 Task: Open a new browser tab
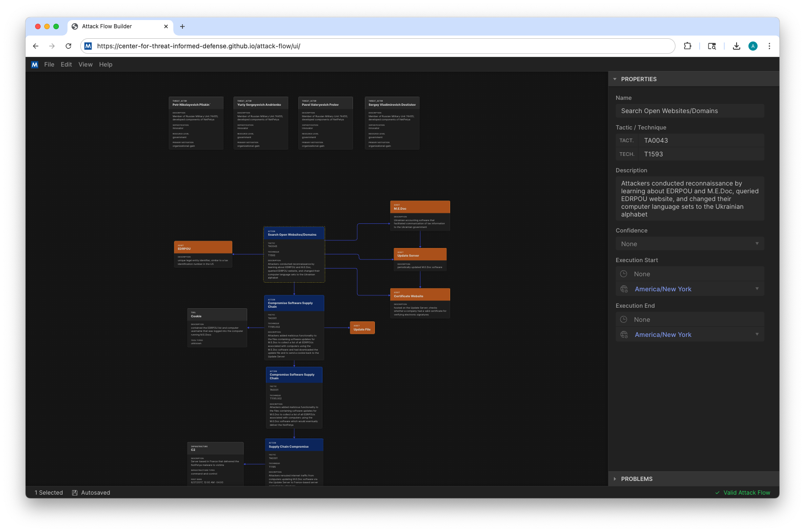tap(182, 26)
